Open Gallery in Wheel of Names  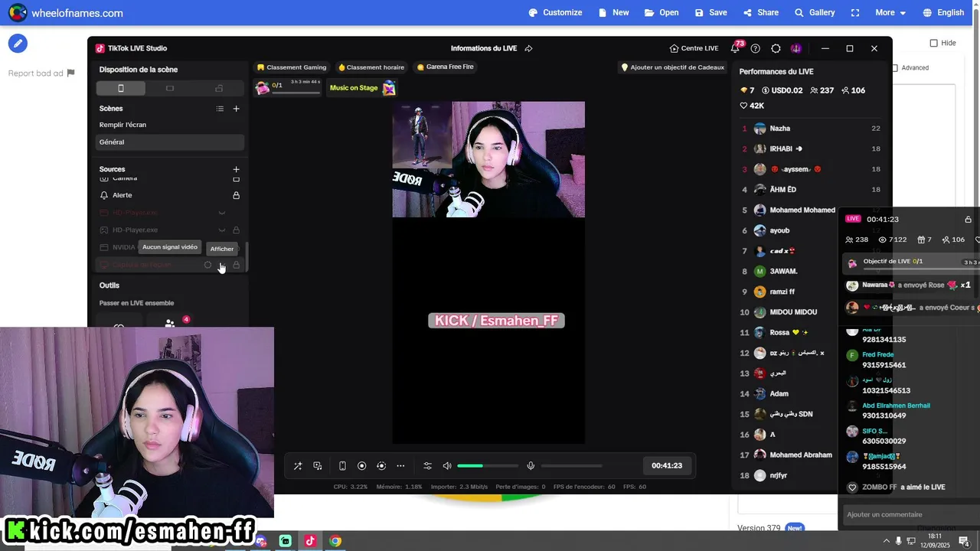click(815, 12)
